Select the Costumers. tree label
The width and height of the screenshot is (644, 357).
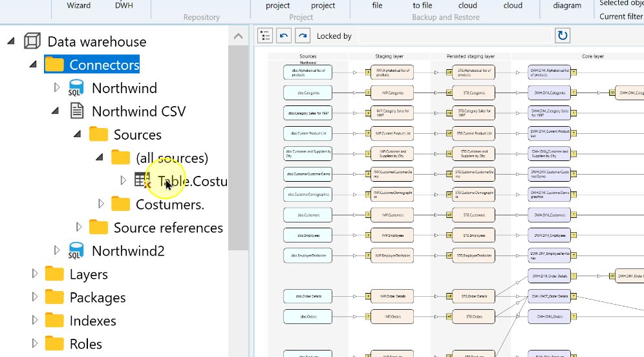pyautogui.click(x=169, y=204)
